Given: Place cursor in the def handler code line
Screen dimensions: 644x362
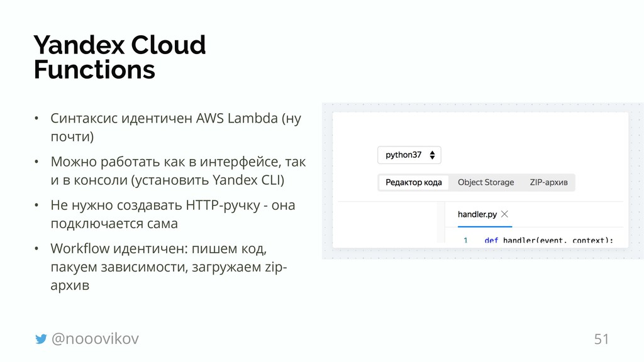Looking at the screenshot, I should click(547, 240).
